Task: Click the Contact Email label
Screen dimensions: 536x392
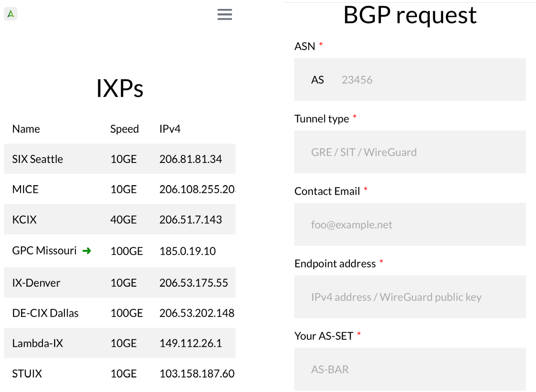Action: tap(327, 191)
